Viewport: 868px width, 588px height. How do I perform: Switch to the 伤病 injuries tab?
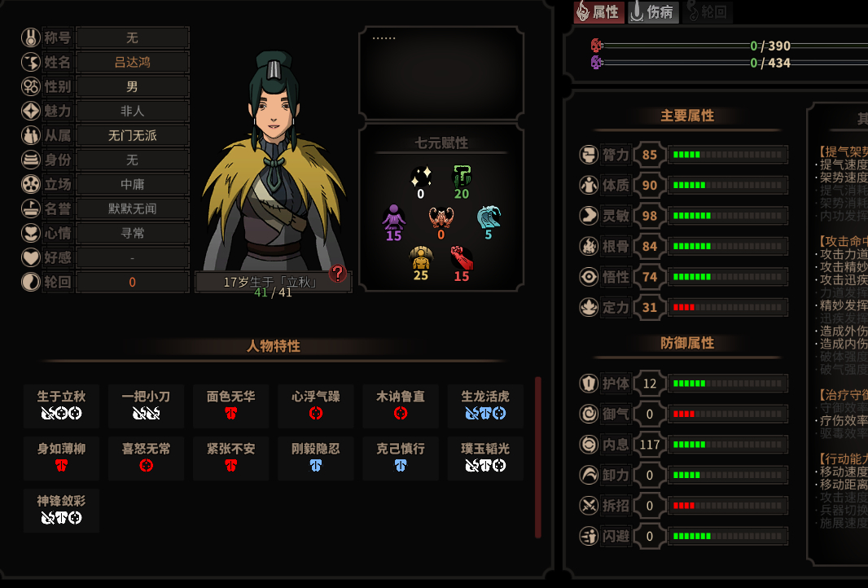[x=653, y=11]
